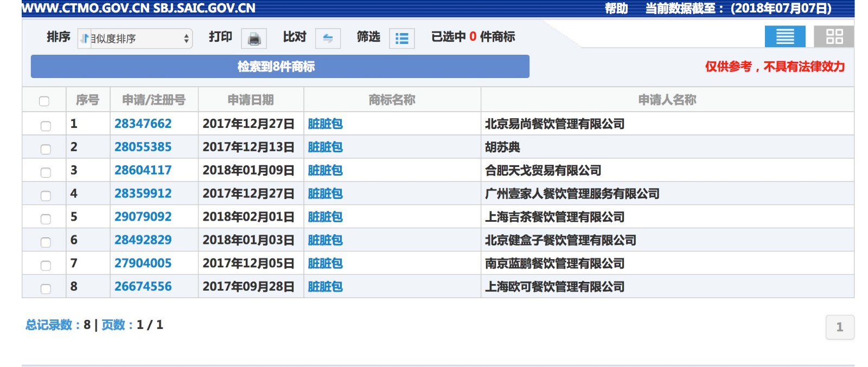Open 脏脏包 trademark in row 8
This screenshot has width=868, height=367.
325,287
